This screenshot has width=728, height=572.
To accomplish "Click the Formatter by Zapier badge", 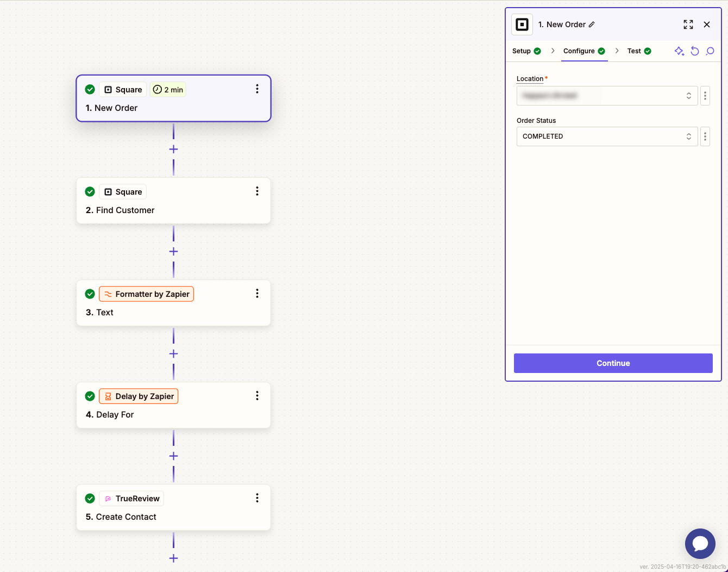I will pyautogui.click(x=146, y=294).
